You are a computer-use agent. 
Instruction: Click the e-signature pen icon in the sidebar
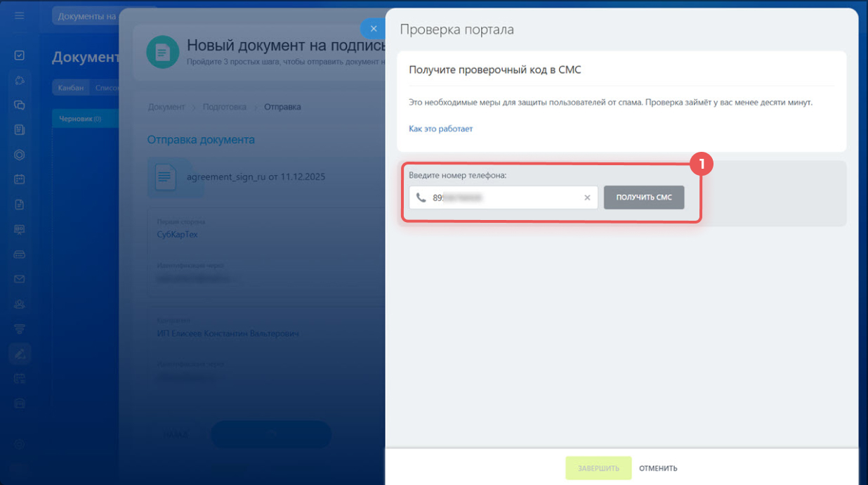click(20, 354)
